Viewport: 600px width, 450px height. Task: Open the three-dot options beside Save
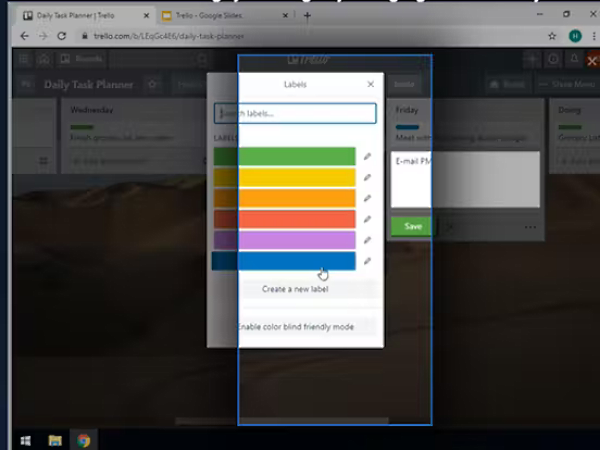530,227
